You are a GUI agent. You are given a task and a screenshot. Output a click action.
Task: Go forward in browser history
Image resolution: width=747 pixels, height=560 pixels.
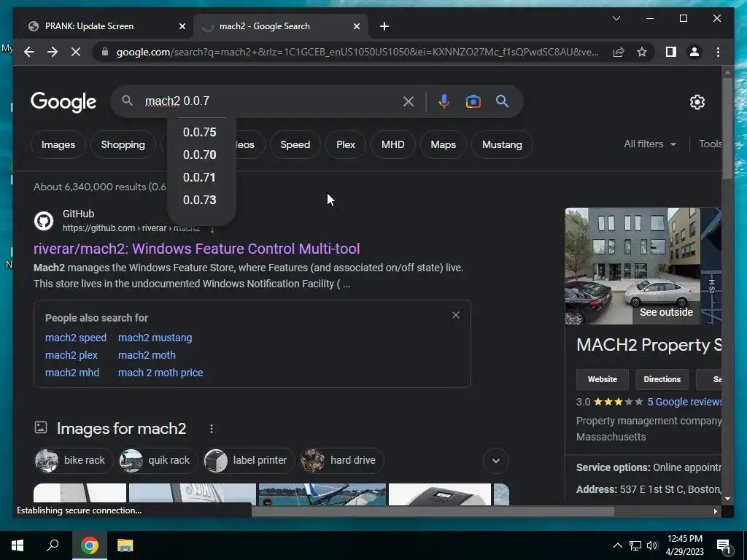pos(53,52)
